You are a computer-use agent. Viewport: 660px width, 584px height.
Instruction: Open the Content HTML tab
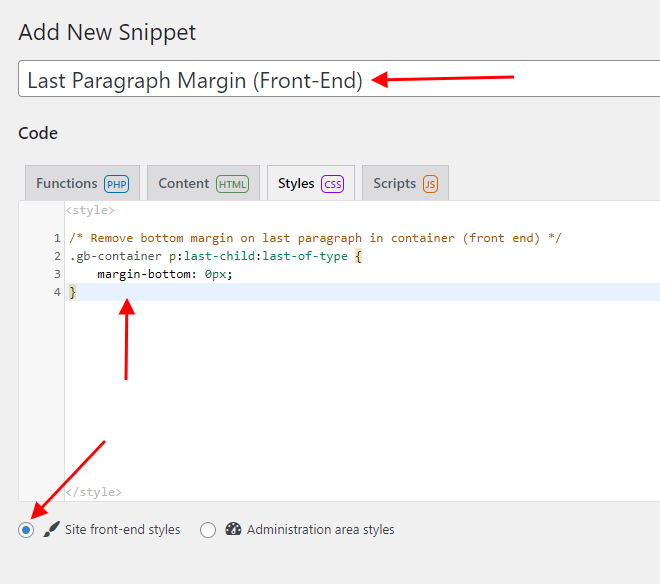pyautogui.click(x=203, y=183)
